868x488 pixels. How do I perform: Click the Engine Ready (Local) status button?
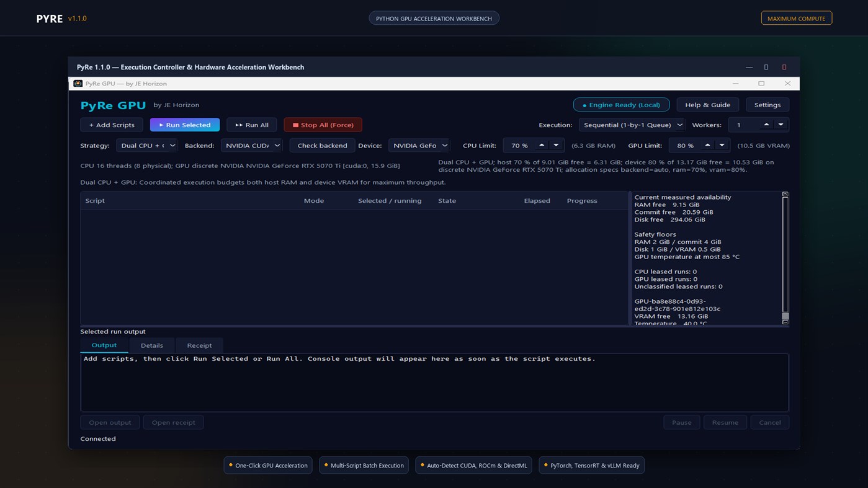[621, 105]
